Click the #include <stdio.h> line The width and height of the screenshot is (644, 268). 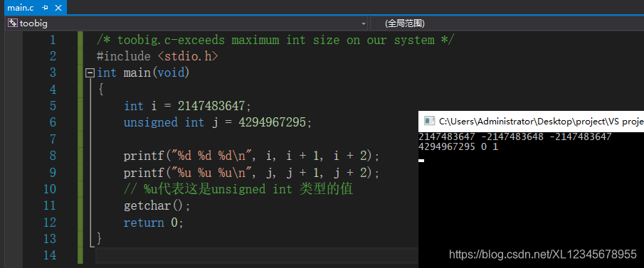[157, 56]
